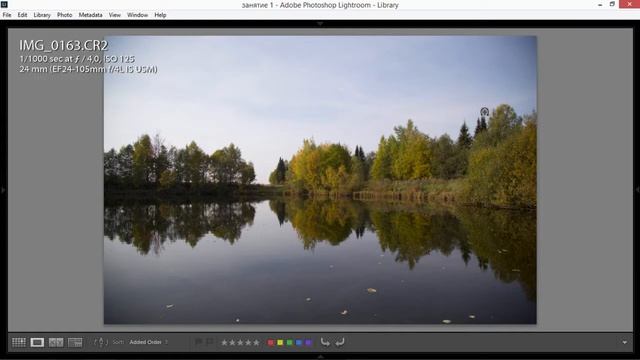The image size is (640, 360).
Task: Rotate photo clockwise
Action: (x=340, y=342)
